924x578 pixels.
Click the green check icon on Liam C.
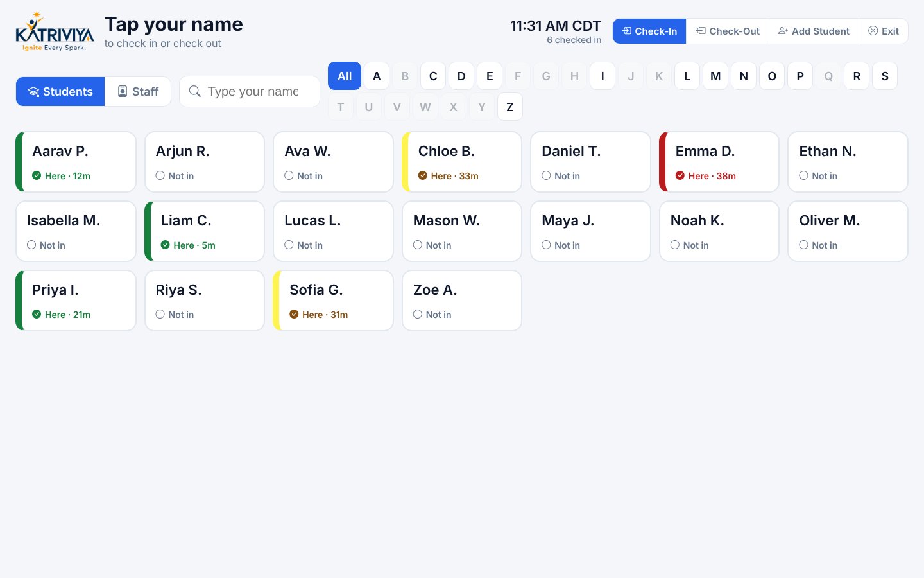click(165, 245)
